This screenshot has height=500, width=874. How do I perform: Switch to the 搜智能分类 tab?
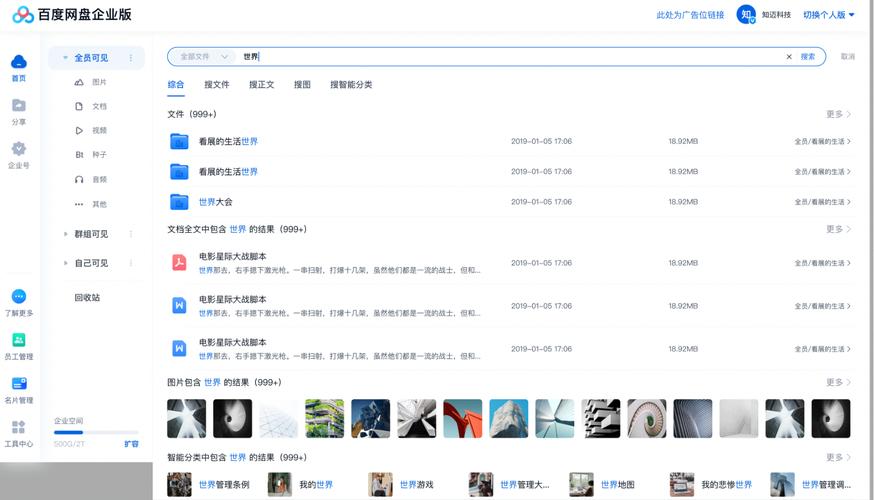[x=351, y=84]
